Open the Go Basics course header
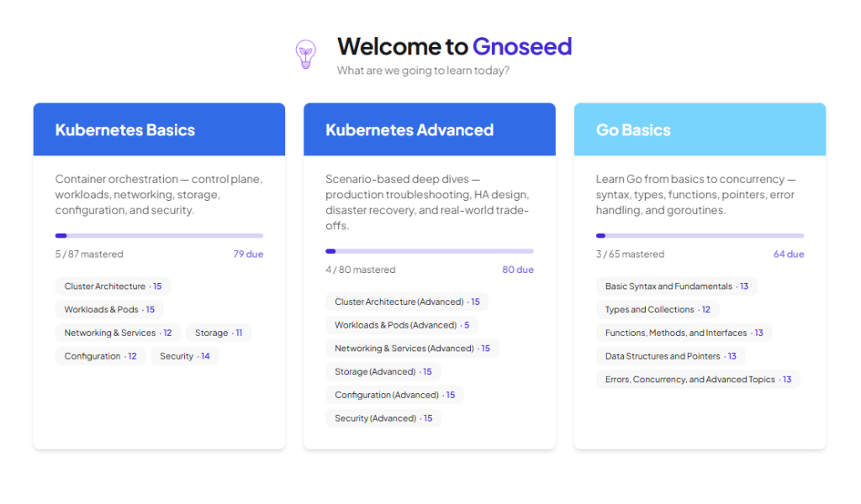861x504 pixels. click(700, 129)
